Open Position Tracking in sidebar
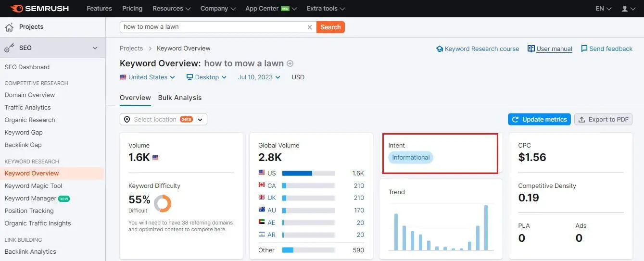The image size is (644, 261). pyautogui.click(x=29, y=211)
